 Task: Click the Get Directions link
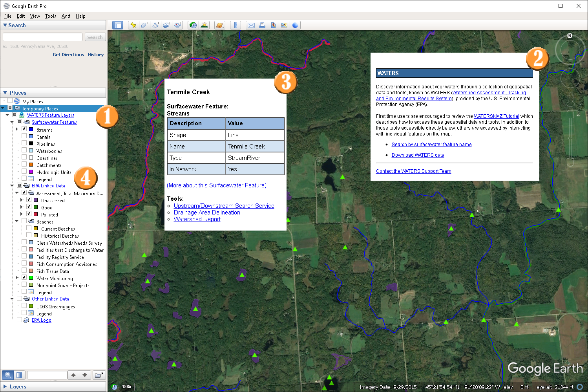point(68,55)
